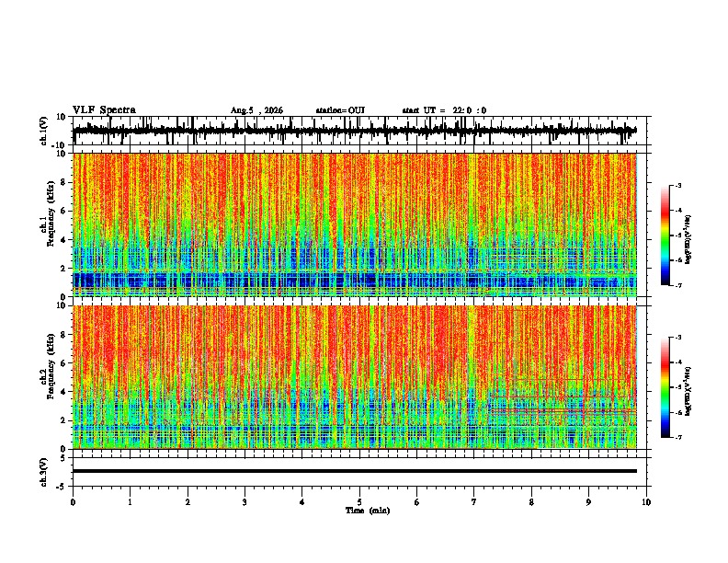This screenshot has width=728, height=563.
Task: Click the ch.2 spectrogram color scale bar
Action: pyautogui.click(x=665, y=387)
